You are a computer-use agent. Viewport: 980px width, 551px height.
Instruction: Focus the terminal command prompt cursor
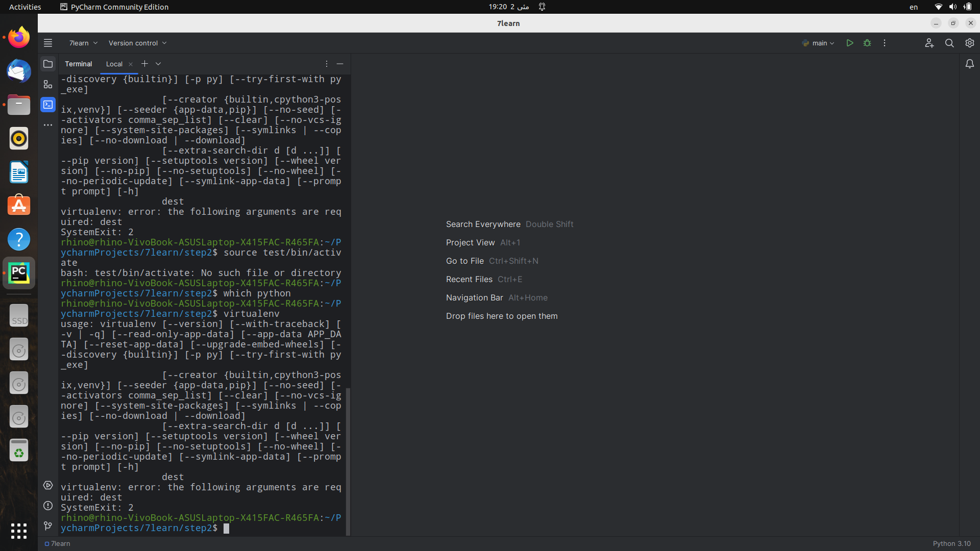(x=226, y=528)
